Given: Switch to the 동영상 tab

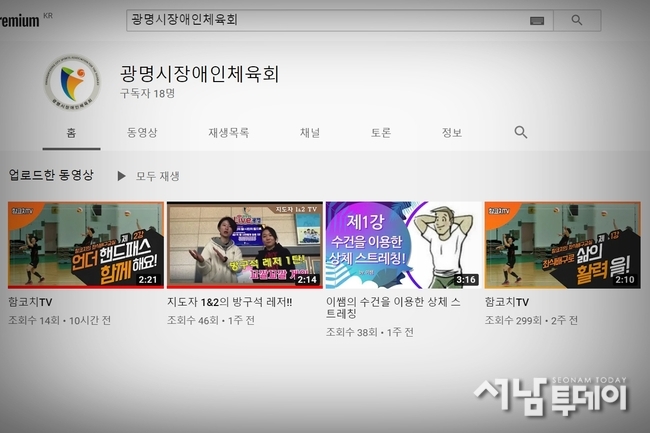Looking at the screenshot, I should pos(142,133).
